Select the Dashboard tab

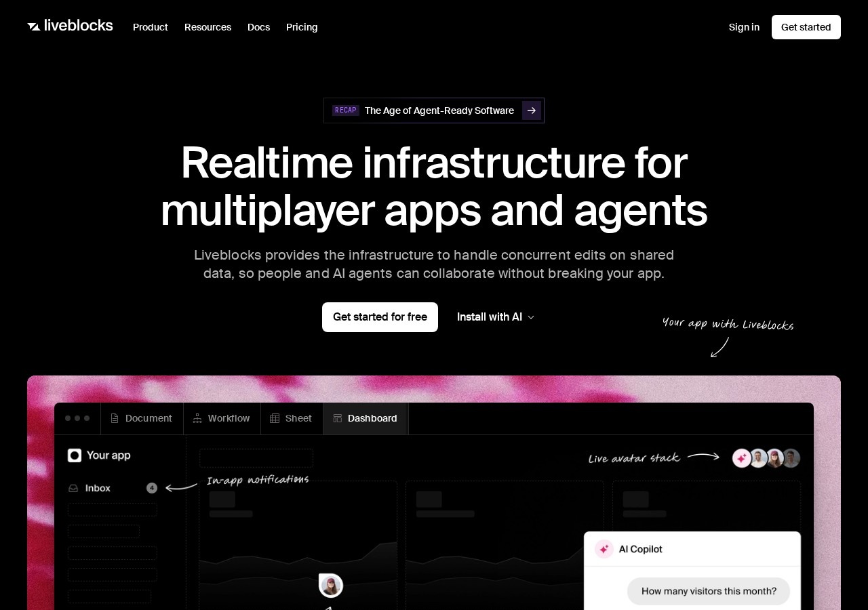click(366, 418)
